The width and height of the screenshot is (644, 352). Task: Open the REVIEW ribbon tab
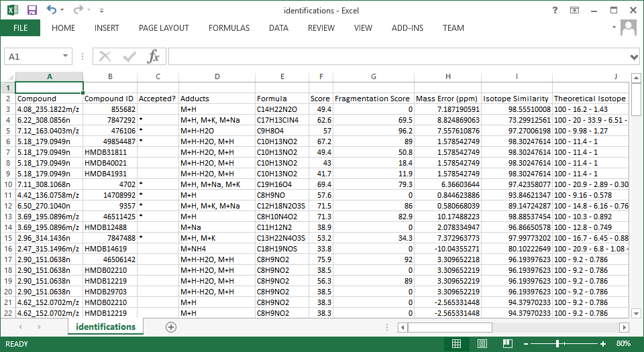tap(321, 28)
